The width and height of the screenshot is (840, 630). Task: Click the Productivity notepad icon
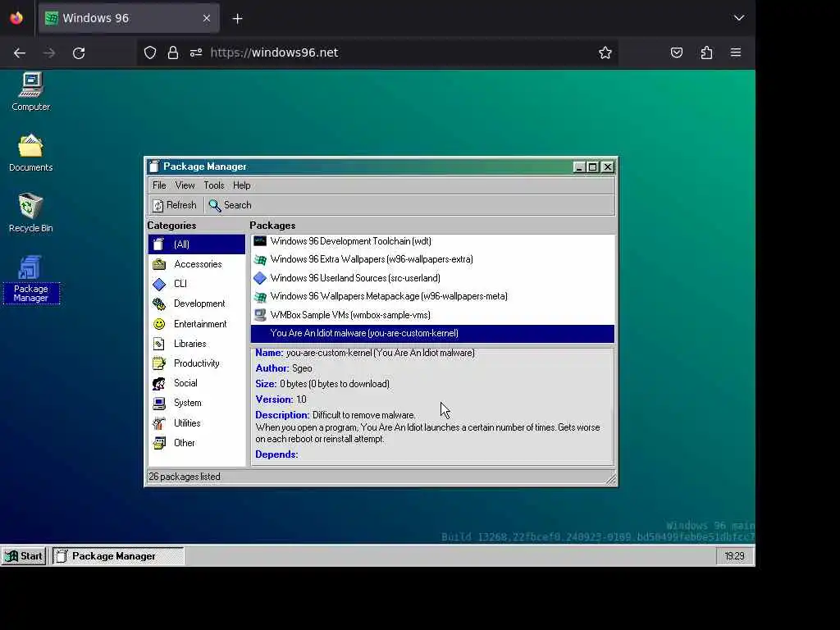[159, 363]
